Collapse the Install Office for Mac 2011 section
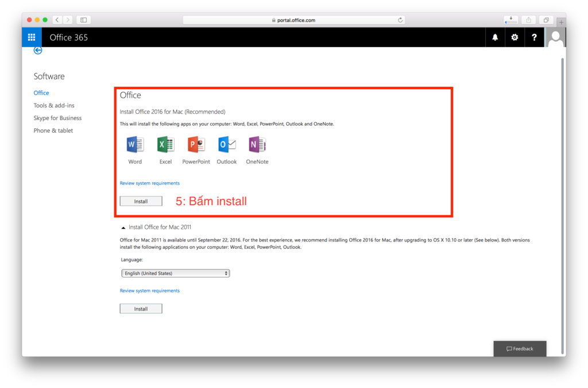588x388 pixels. point(123,228)
